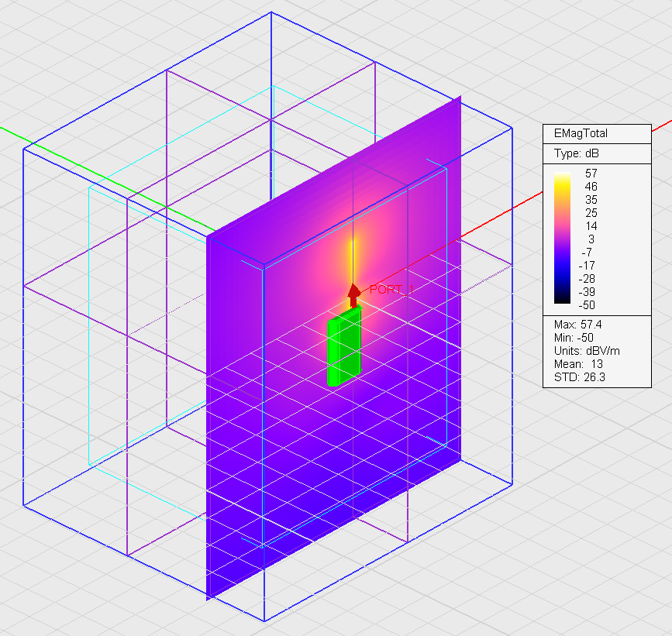The height and width of the screenshot is (636, 672).
Task: Click the yellow antenna hot spot on field plane
Action: [353, 258]
